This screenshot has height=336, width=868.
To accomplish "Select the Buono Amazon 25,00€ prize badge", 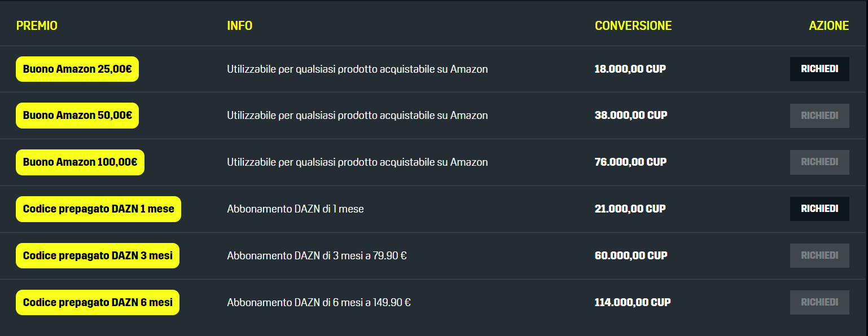I will click(77, 69).
